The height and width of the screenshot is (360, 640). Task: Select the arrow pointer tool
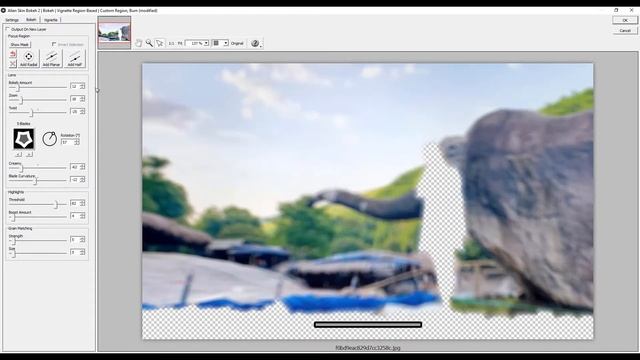[x=160, y=43]
